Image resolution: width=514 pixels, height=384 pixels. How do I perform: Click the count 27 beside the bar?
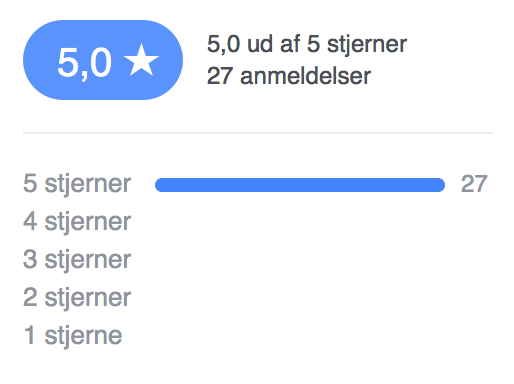point(474,184)
